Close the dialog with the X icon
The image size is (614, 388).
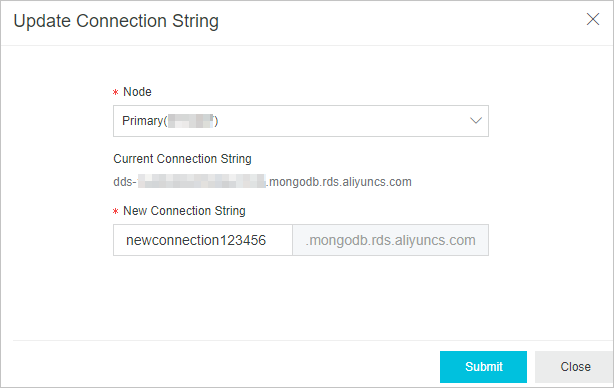593,19
